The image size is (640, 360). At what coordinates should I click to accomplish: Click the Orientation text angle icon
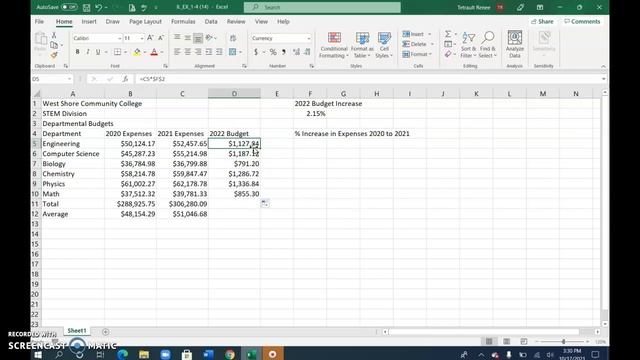[209, 38]
